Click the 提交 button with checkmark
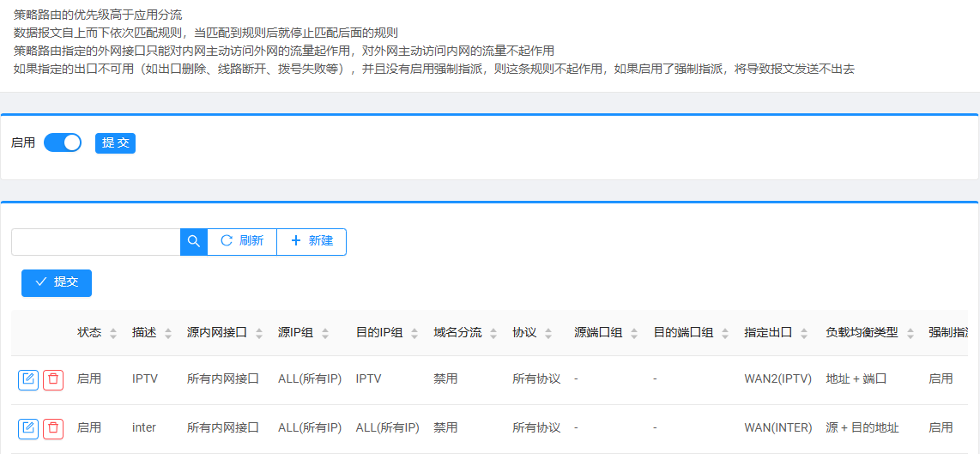 coord(57,282)
